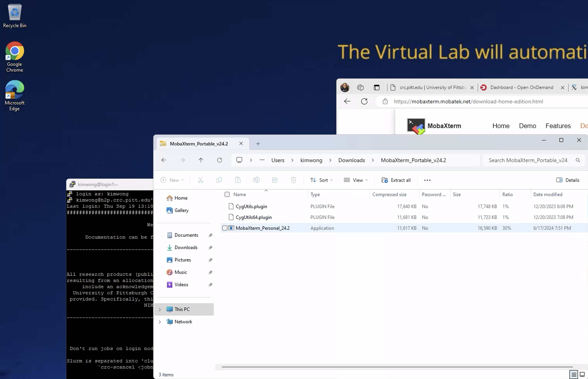Open Edge tab actions menu icon
The width and height of the screenshot is (588, 379).
click(x=376, y=87)
